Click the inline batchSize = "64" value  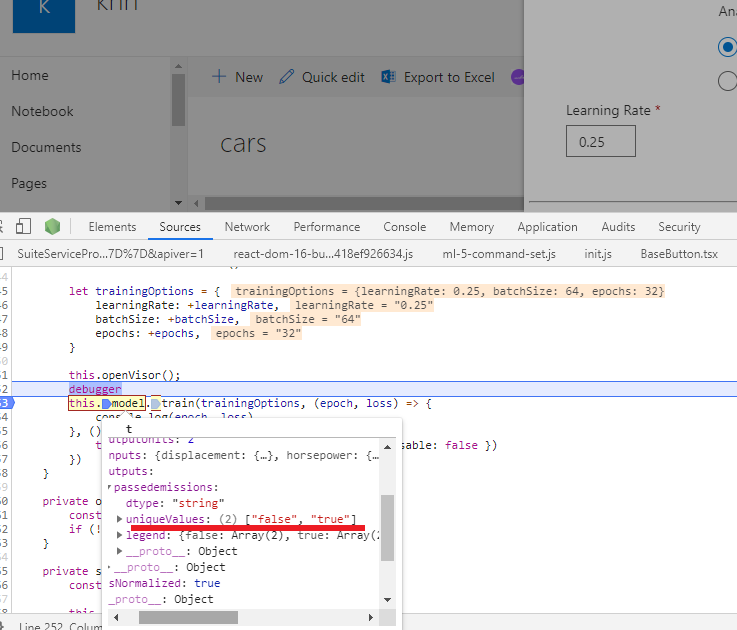pos(306,319)
